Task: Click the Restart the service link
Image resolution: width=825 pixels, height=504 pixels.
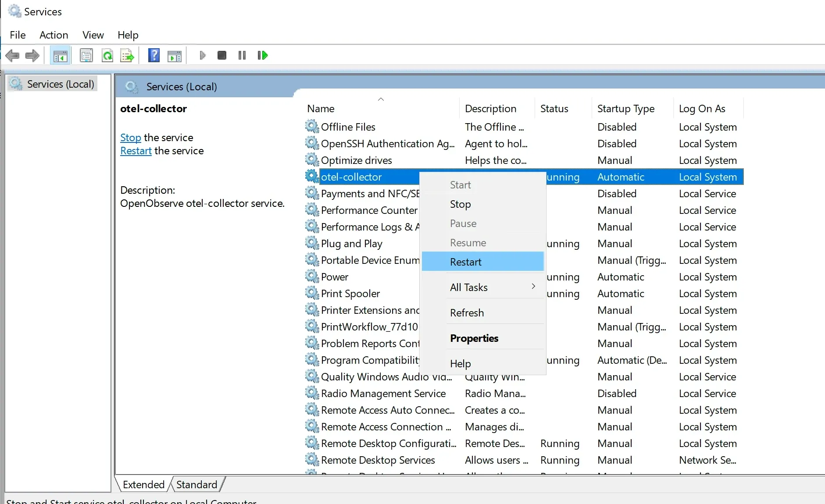Action: click(x=136, y=151)
